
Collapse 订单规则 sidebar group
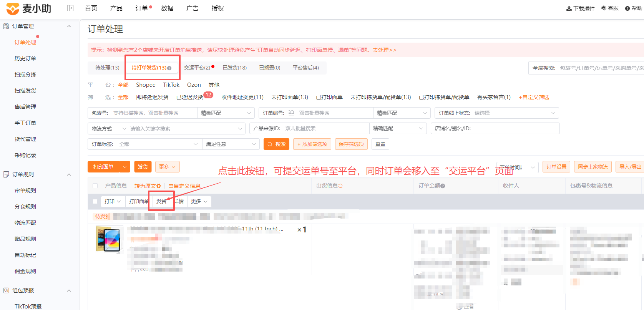[x=69, y=174]
